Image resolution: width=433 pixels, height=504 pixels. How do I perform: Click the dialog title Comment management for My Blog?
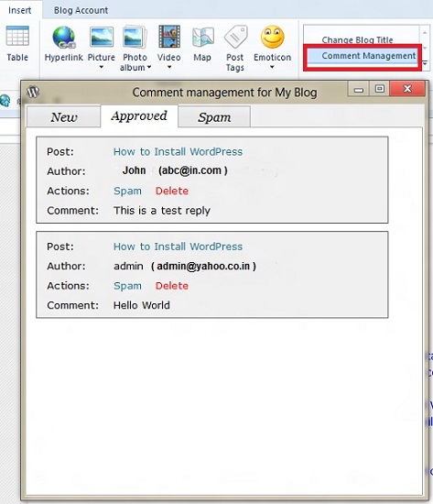[225, 93]
